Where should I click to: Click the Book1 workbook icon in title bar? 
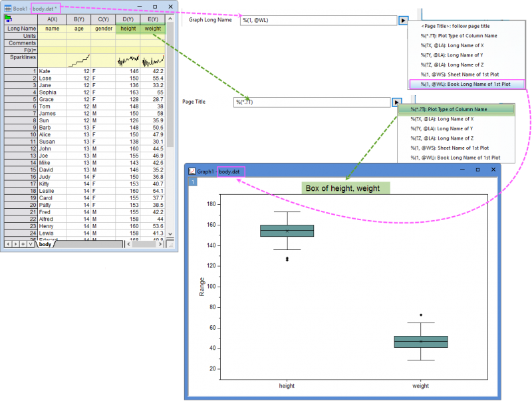point(7,8)
